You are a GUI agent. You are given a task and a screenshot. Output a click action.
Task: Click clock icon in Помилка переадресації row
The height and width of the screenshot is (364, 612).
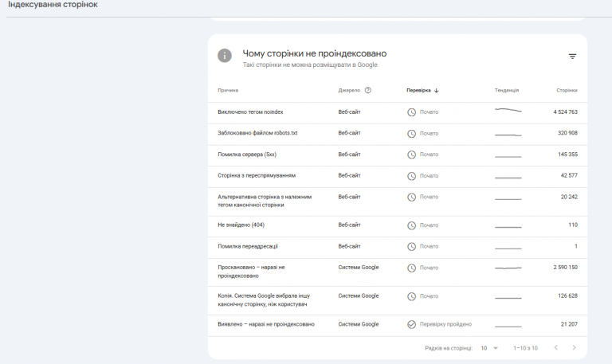point(411,247)
